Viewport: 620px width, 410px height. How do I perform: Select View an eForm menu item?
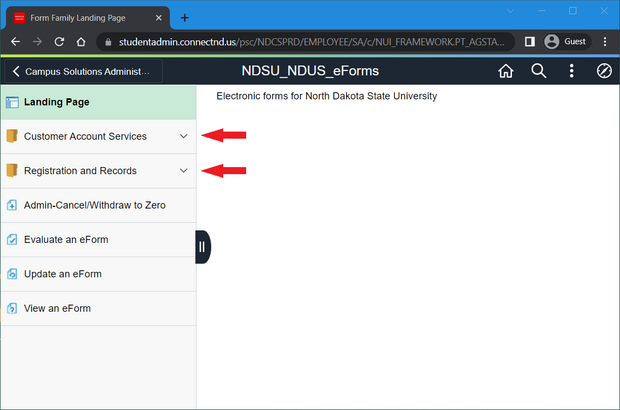point(57,308)
